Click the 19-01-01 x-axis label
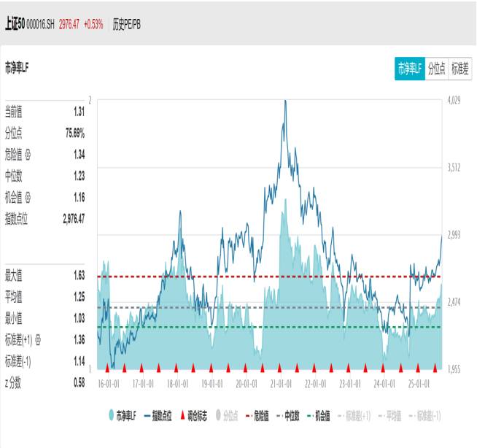Screen dimensions: 477x448 pos(212,384)
